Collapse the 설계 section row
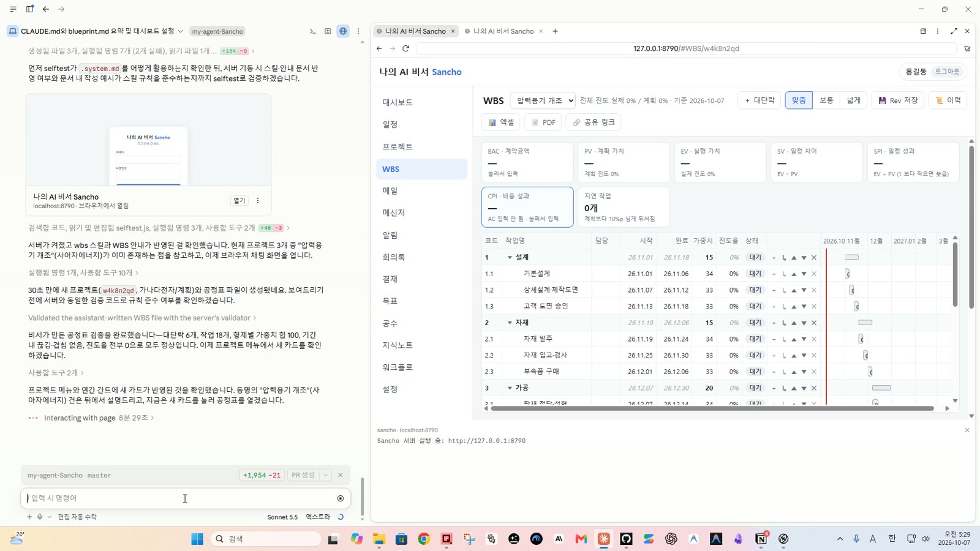The width and height of the screenshot is (980, 551). click(x=510, y=258)
